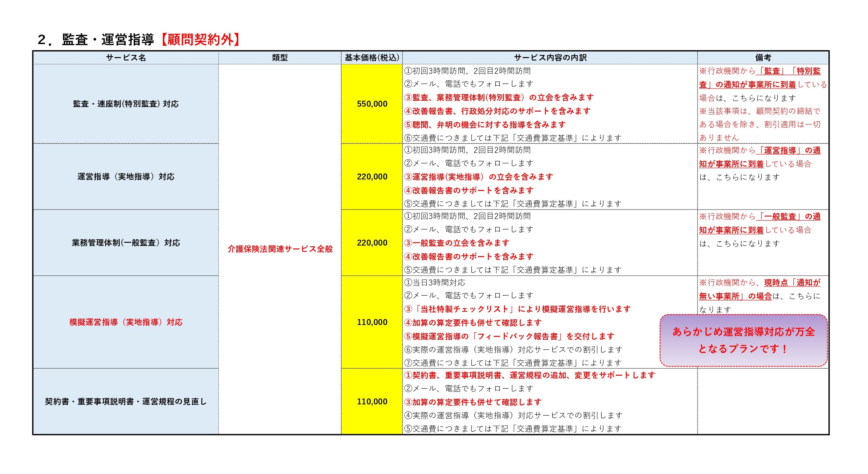
Task: Click the 当社特製チェックリスト line
Action: [x=518, y=309]
